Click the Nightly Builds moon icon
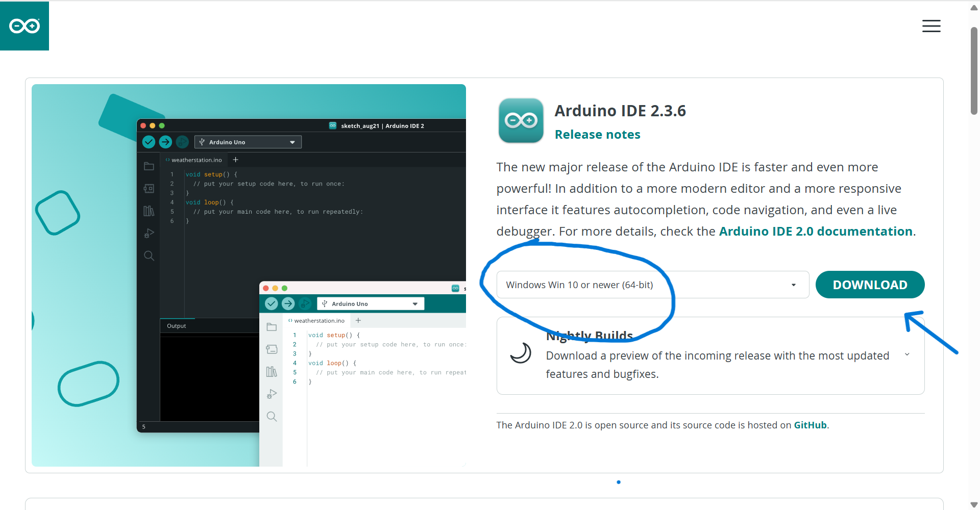The height and width of the screenshot is (510, 980). point(521,352)
